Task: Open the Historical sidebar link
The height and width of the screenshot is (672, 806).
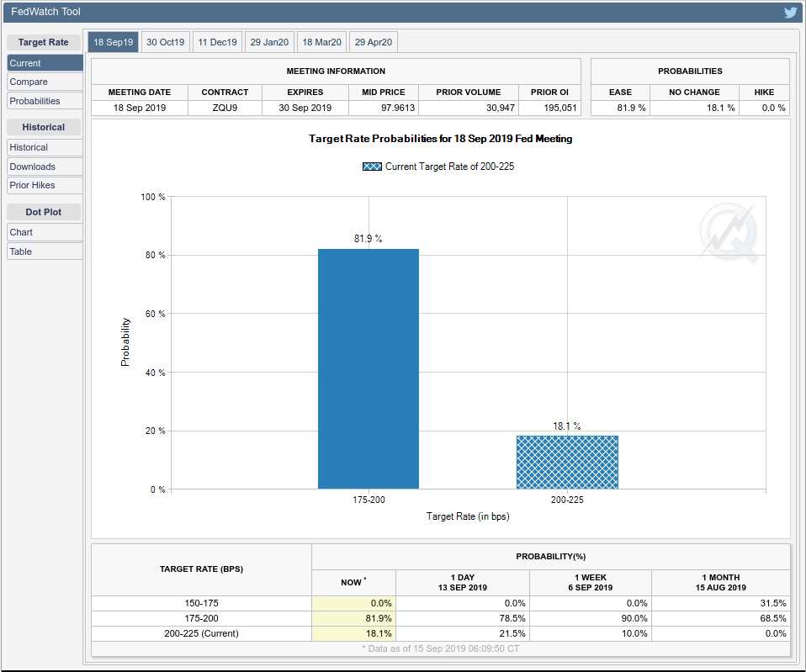Action: (x=45, y=147)
